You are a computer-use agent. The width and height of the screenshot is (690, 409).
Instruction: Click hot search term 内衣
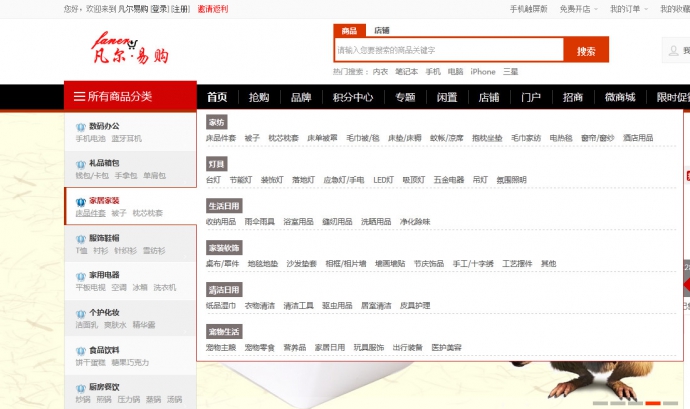click(380, 71)
